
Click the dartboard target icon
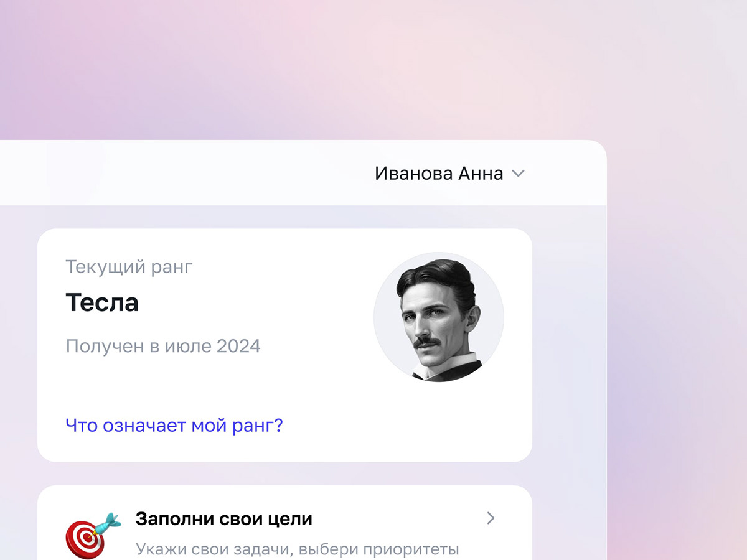click(x=93, y=535)
